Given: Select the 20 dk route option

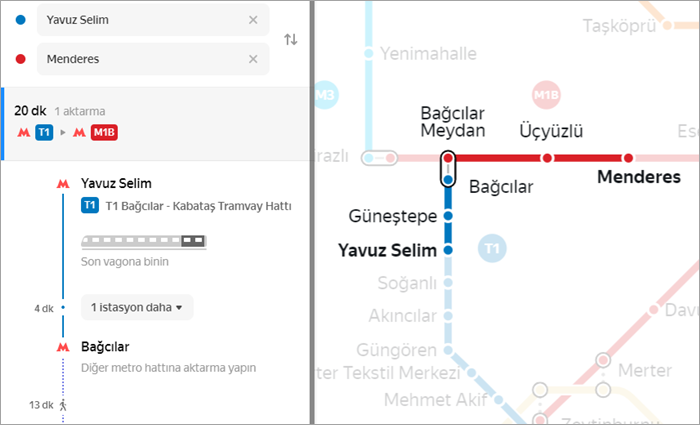Looking at the screenshot, I should pyautogui.click(x=155, y=124).
